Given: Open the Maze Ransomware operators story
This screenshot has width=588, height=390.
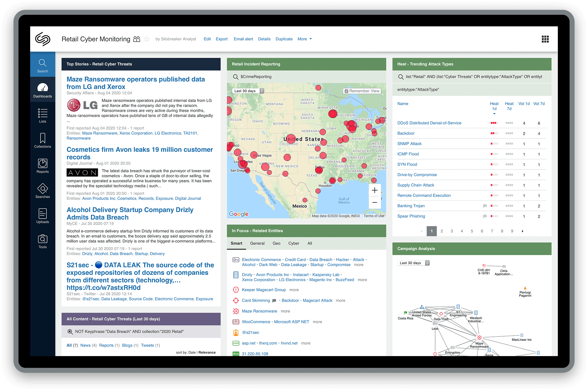Looking at the screenshot, I should pyautogui.click(x=136, y=83).
